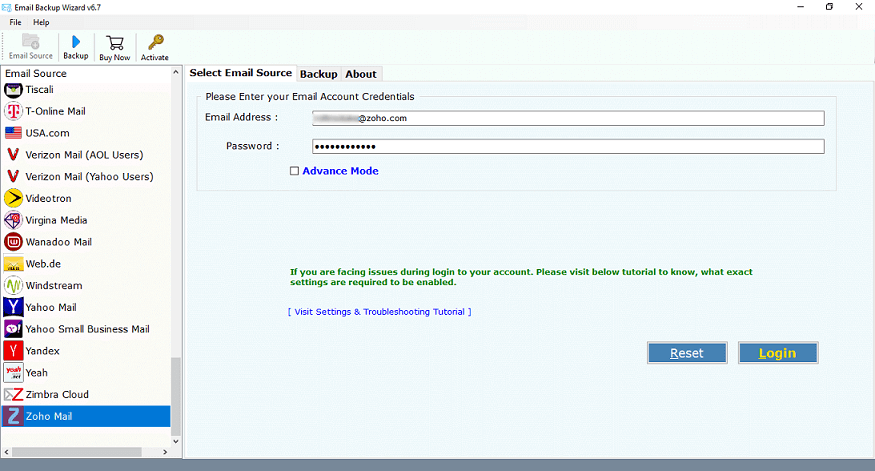Click source list scroll down arrow
875x471 pixels.
(176, 441)
